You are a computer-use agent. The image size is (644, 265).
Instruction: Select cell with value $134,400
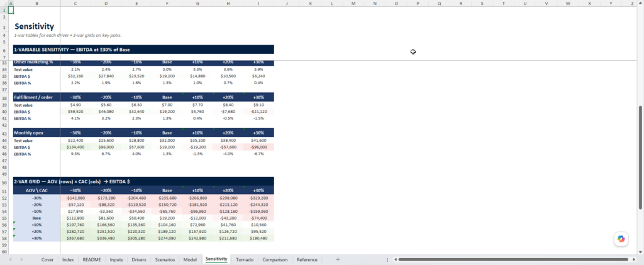[x=75, y=148]
